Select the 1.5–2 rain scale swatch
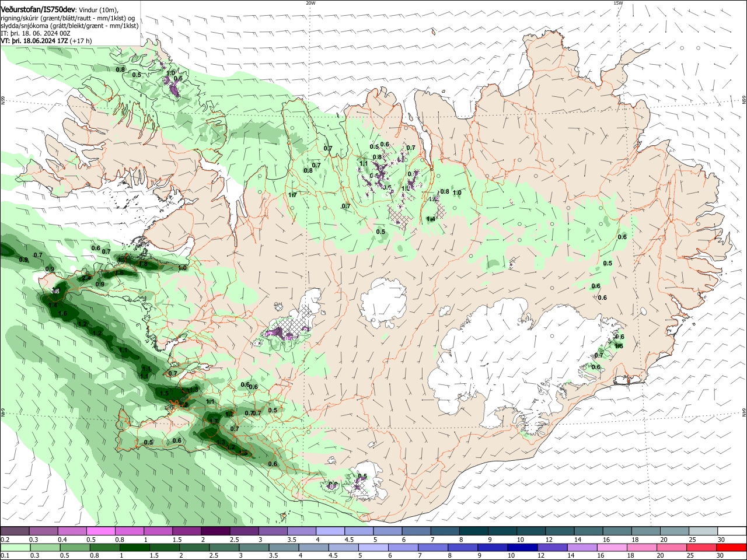This screenshot has height=560, width=747. tap(165, 547)
